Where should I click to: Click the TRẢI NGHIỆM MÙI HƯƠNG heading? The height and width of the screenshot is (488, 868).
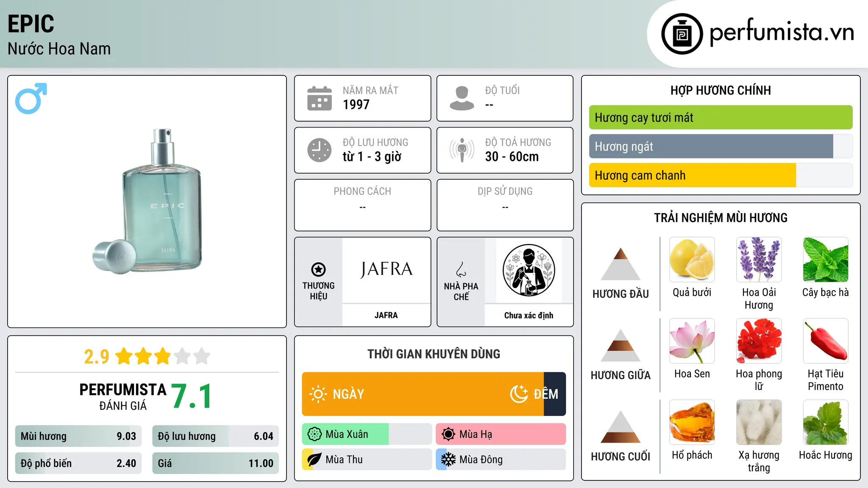[x=721, y=218]
